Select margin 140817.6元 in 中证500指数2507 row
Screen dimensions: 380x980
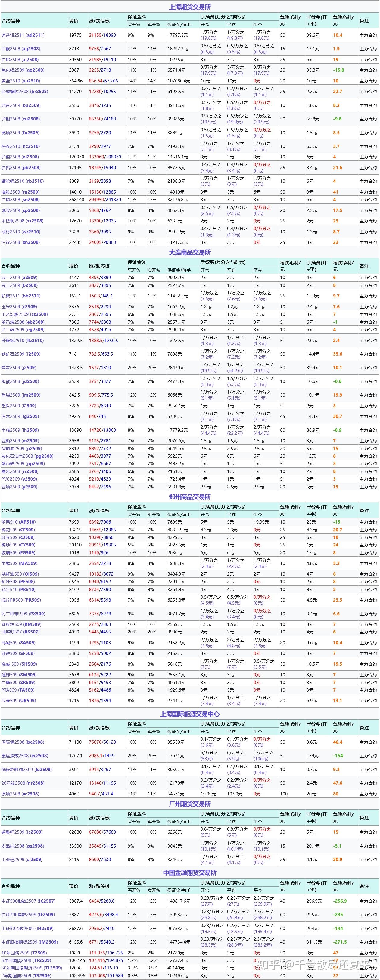point(179,901)
